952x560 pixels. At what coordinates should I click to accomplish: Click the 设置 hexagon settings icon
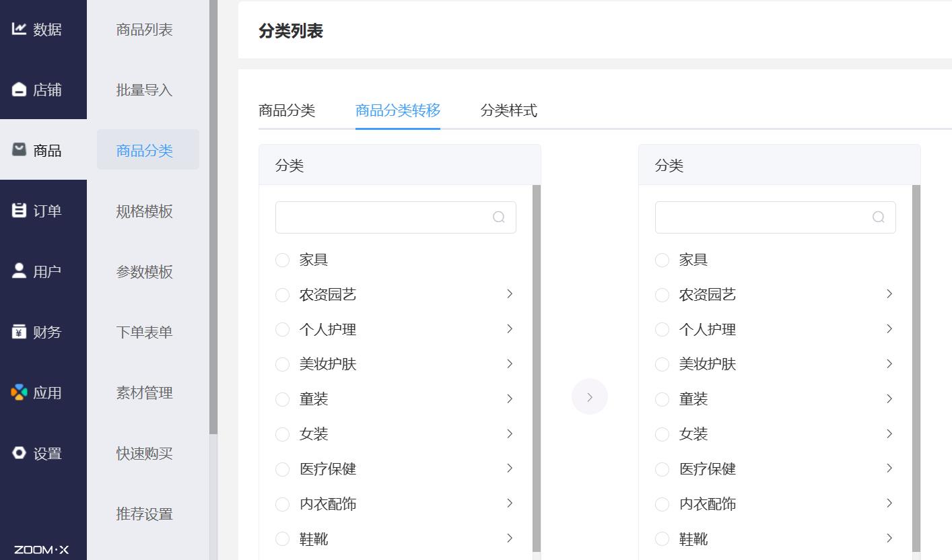pyautogui.click(x=19, y=452)
